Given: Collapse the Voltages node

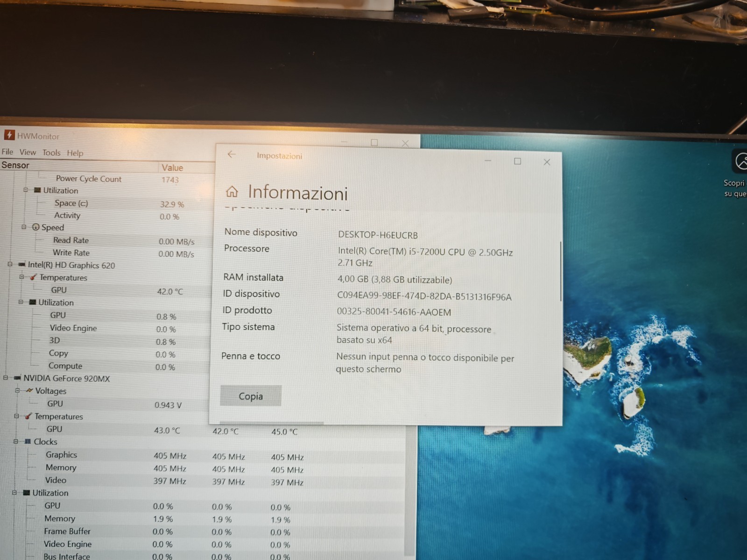Looking at the screenshot, I should tap(17, 390).
